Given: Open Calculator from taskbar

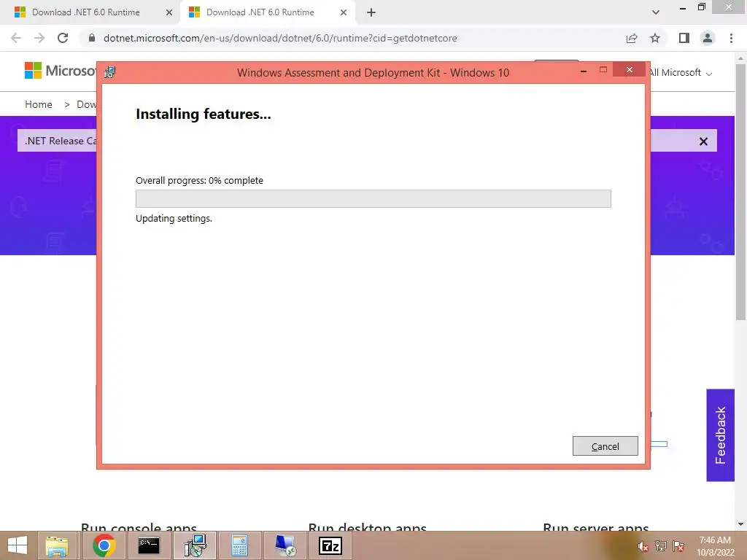Looking at the screenshot, I should [239, 545].
